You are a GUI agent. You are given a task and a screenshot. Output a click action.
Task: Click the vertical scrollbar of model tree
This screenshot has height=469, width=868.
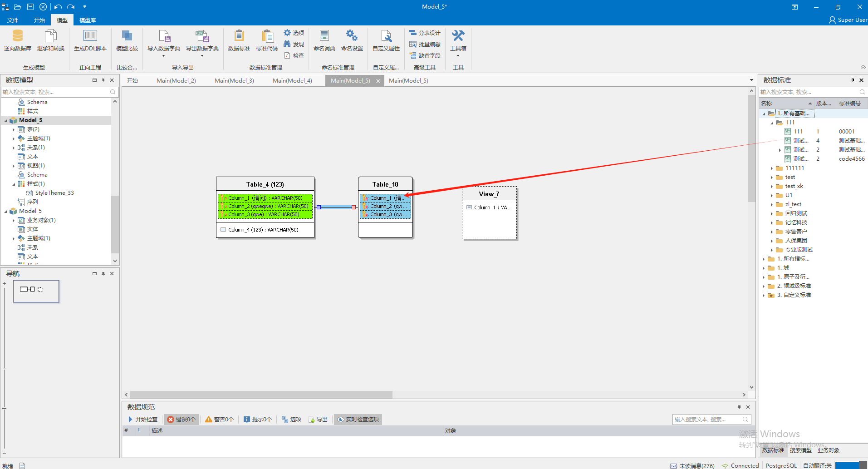[115, 225]
